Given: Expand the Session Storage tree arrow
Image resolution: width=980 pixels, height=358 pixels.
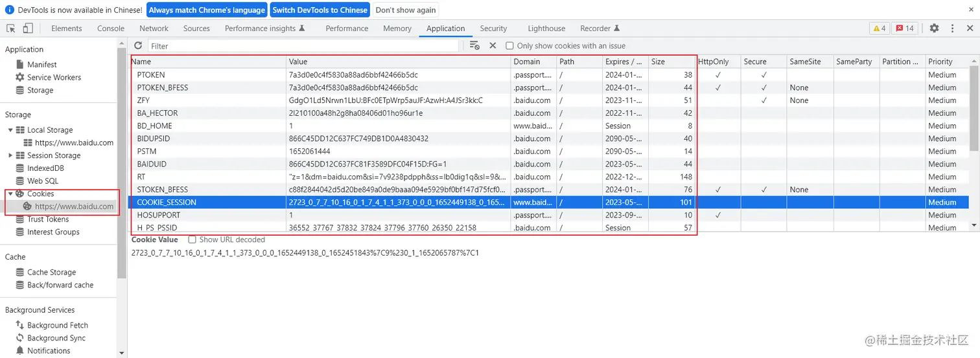Looking at the screenshot, I should click(10, 155).
